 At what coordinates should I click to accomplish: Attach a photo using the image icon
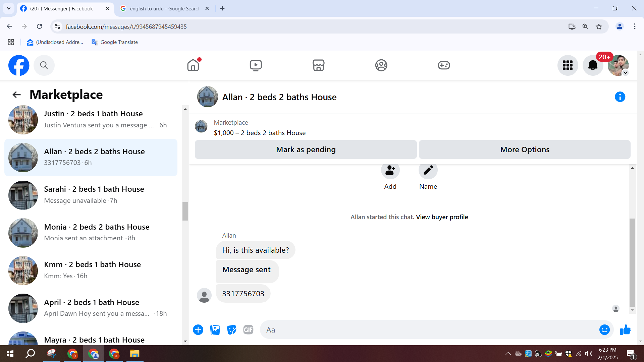click(x=215, y=330)
